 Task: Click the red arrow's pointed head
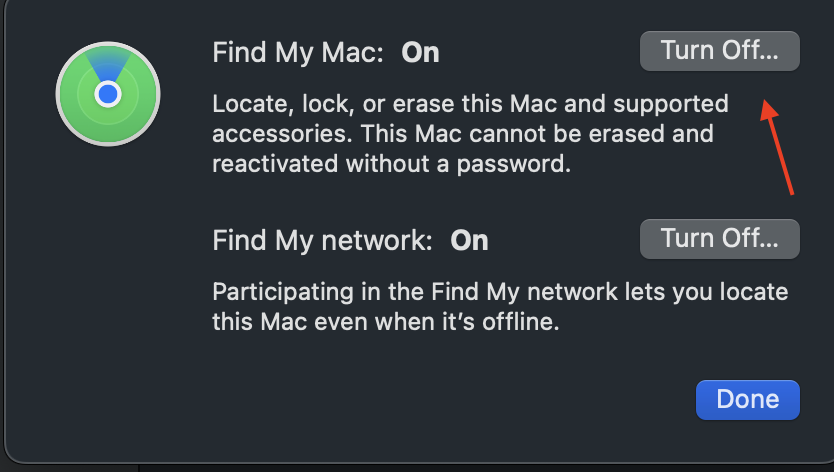(x=766, y=106)
